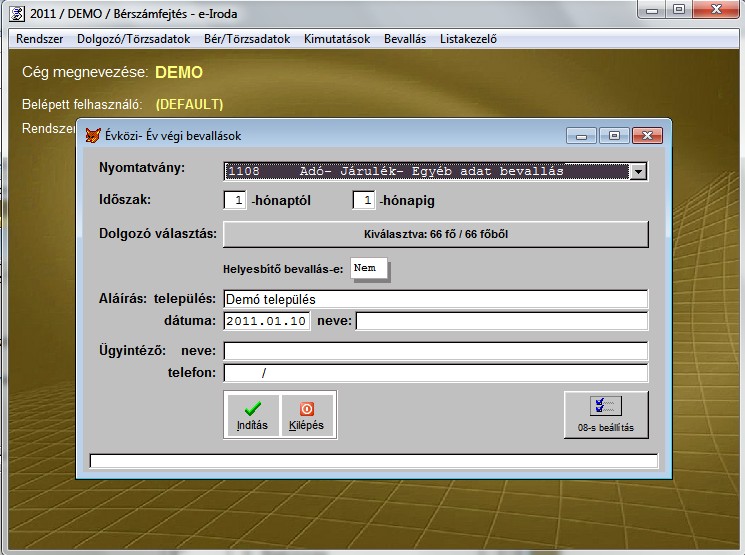745x555 pixels.
Task: Click the signature dátuma date field
Action: click(x=266, y=321)
